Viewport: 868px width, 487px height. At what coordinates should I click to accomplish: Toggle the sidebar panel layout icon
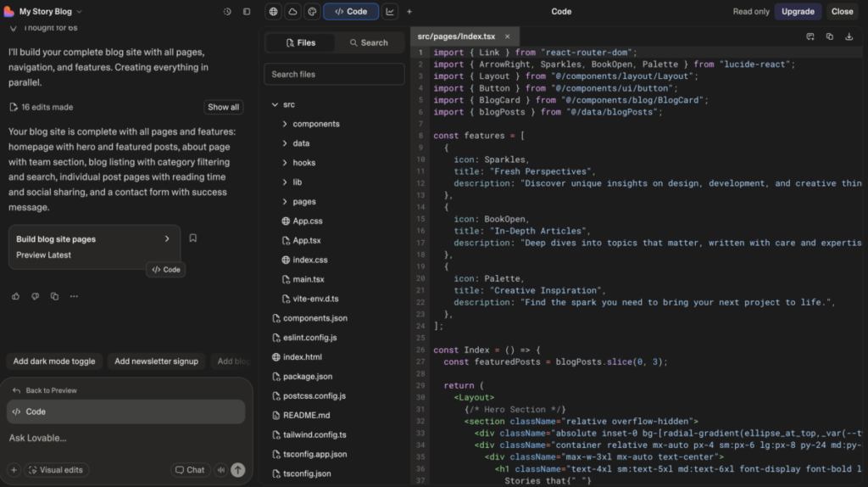coord(247,12)
